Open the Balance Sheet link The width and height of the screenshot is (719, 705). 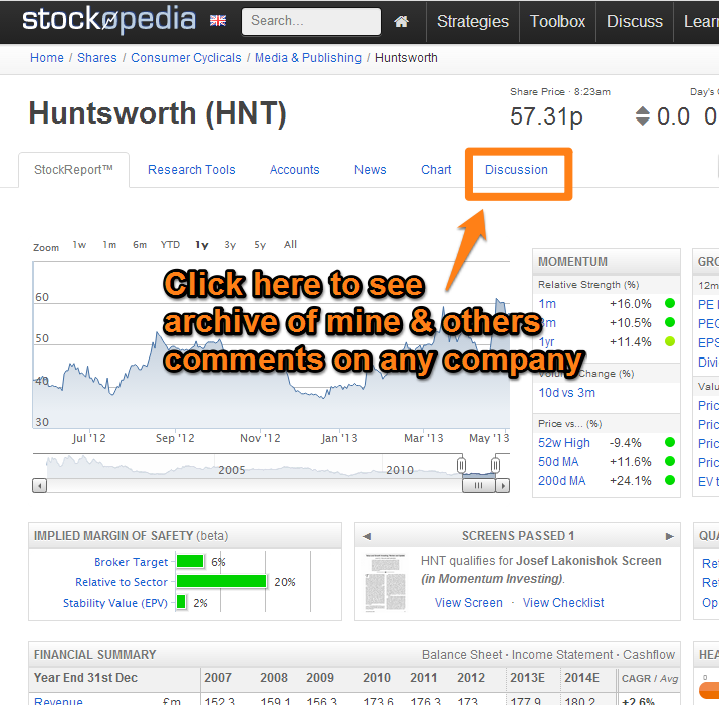pos(462,655)
